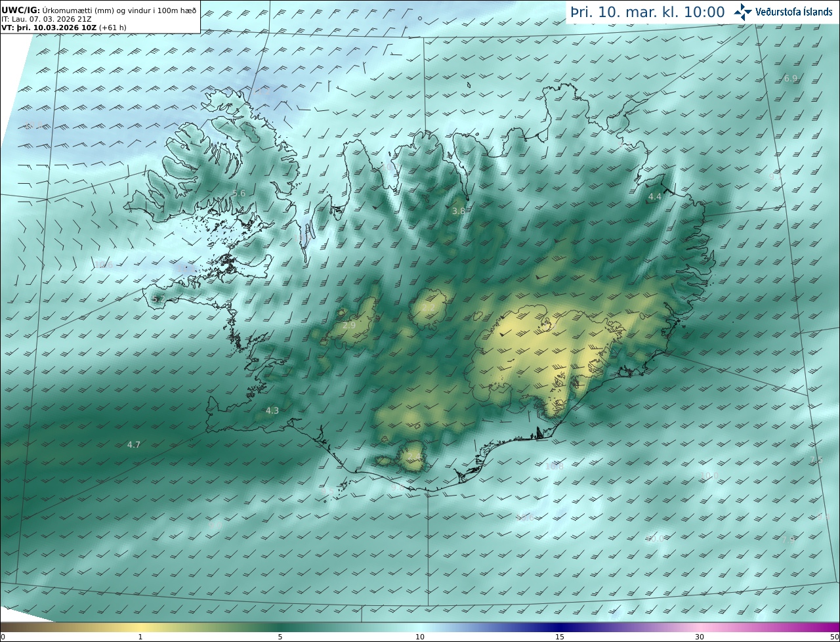This screenshot has height=642, width=840.
Task: Click the 3.8 value in north Iceland
Action: [459, 211]
